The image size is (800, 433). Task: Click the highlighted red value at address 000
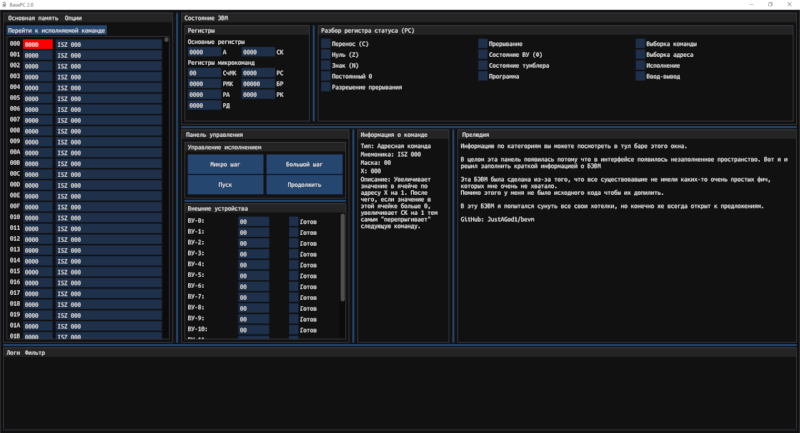pos(38,44)
